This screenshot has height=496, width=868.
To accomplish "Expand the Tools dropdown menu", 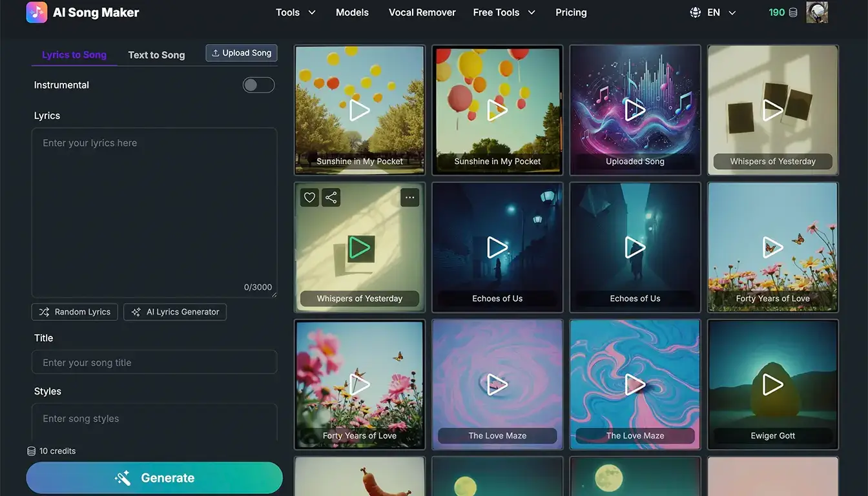I will 295,12.
